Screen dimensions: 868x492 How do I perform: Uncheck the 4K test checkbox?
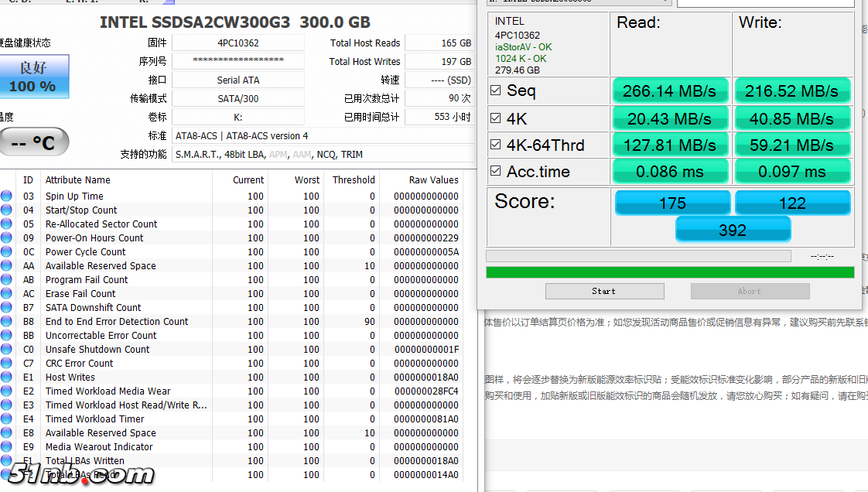pyautogui.click(x=495, y=118)
